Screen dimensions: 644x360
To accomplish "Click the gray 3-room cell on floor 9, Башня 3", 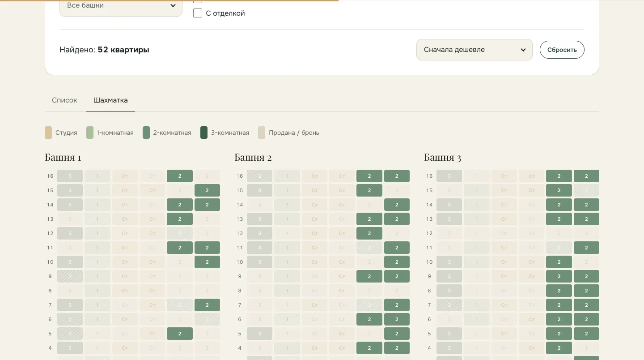I will 449,276.
